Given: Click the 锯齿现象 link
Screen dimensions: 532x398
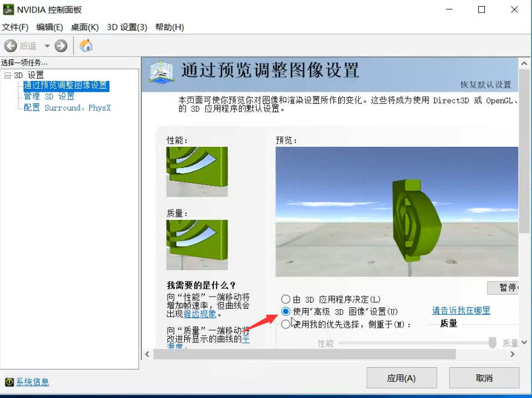Looking at the screenshot, I should click(200, 314).
